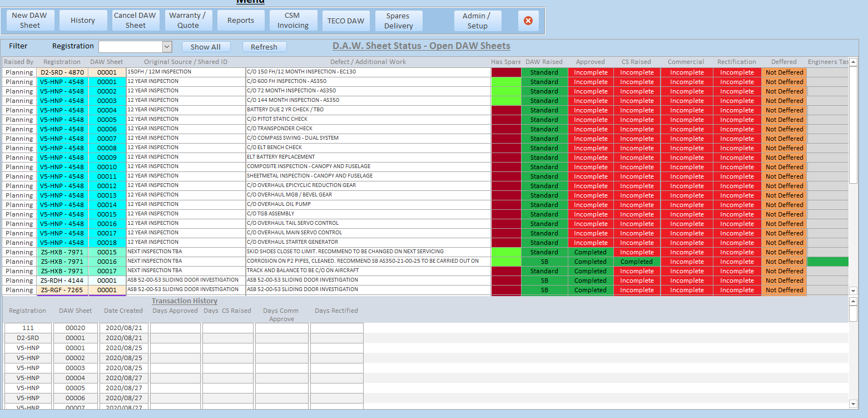
Task: Select DAW Sheet 00001 for D2-SRD - 4870
Action: coord(107,72)
